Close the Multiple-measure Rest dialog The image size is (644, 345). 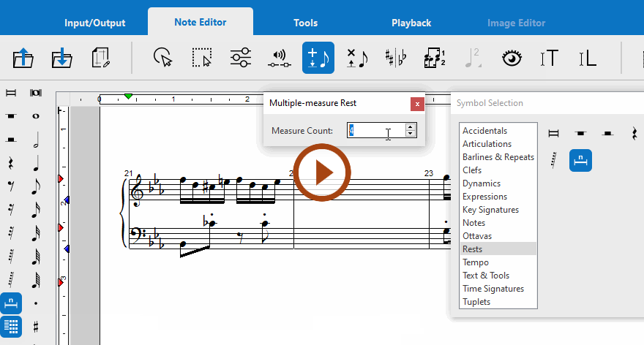[x=417, y=104]
